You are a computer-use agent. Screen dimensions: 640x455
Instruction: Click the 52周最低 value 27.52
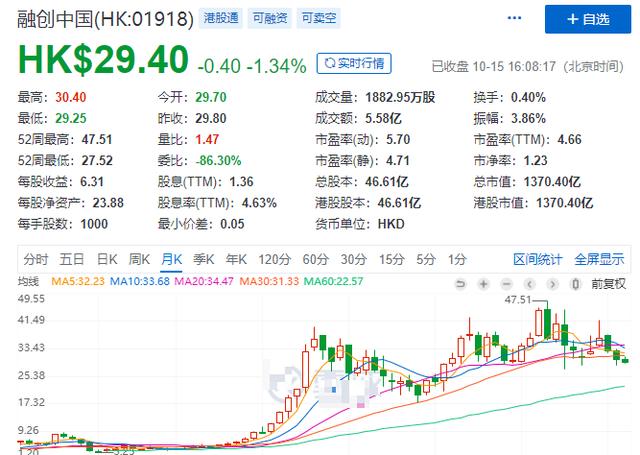click(x=97, y=161)
